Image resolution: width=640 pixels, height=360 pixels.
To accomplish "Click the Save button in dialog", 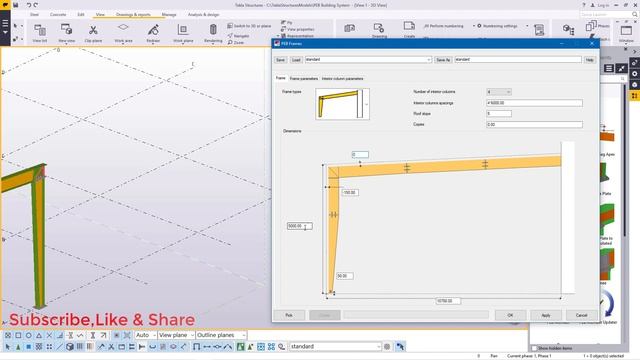I will pyautogui.click(x=280, y=60).
